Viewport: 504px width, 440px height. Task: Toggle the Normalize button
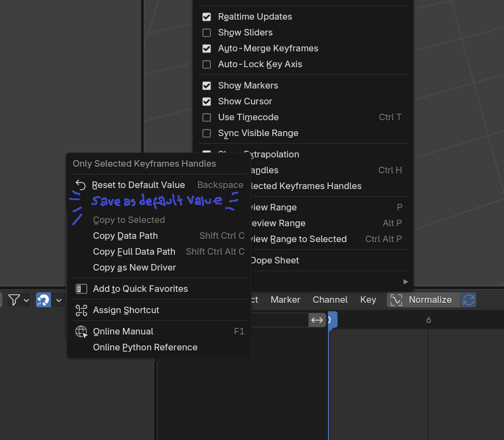[x=424, y=300]
